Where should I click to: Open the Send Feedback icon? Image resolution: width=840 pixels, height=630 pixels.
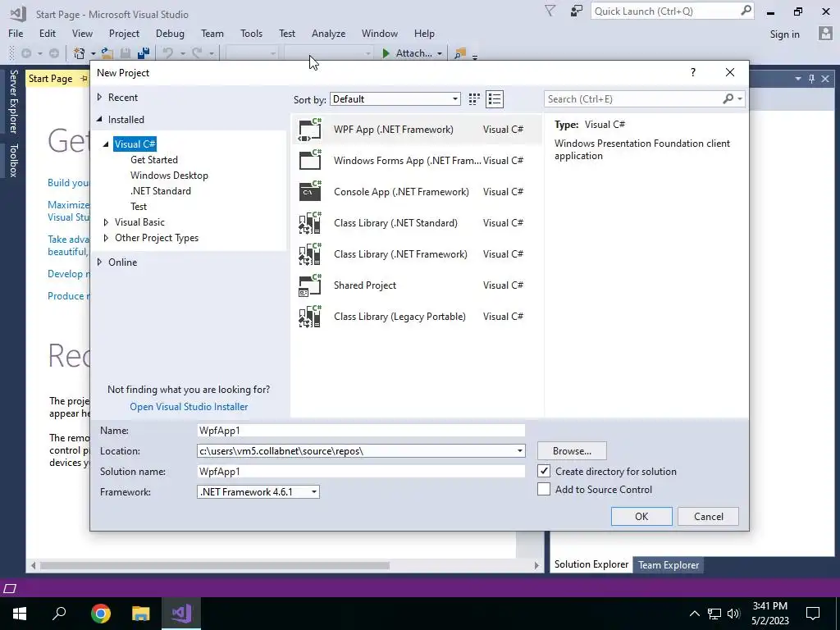click(x=577, y=11)
